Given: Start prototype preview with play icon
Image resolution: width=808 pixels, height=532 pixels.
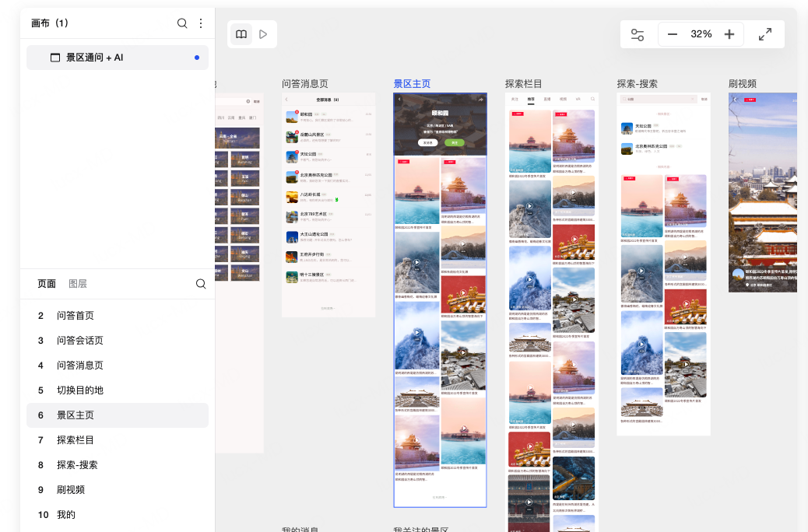Looking at the screenshot, I should tap(263, 34).
